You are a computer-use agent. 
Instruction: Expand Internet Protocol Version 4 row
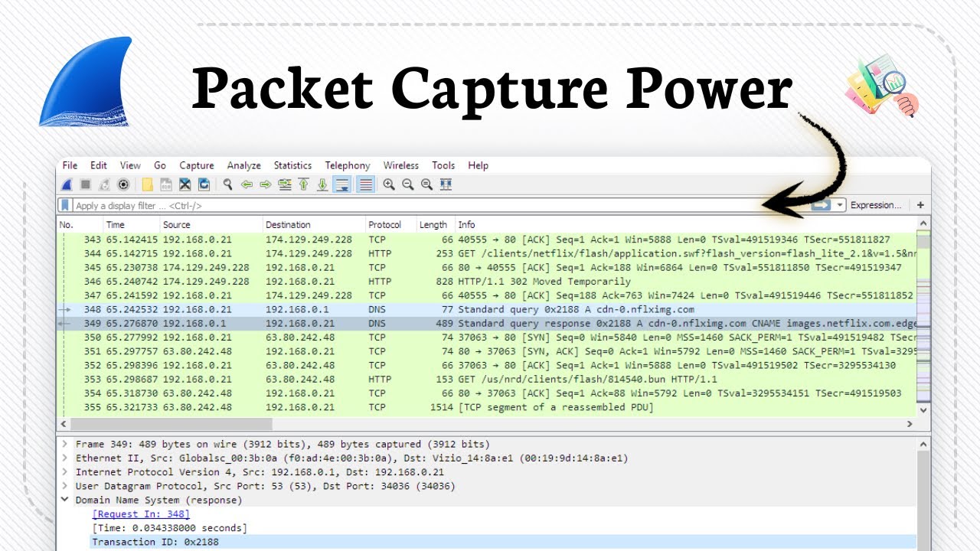pos(65,472)
